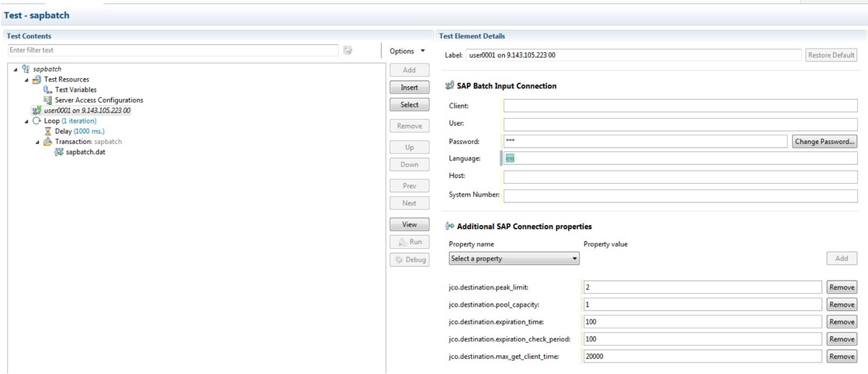Click the Label input field
Viewport: 868px width, 374px height.
pos(634,55)
